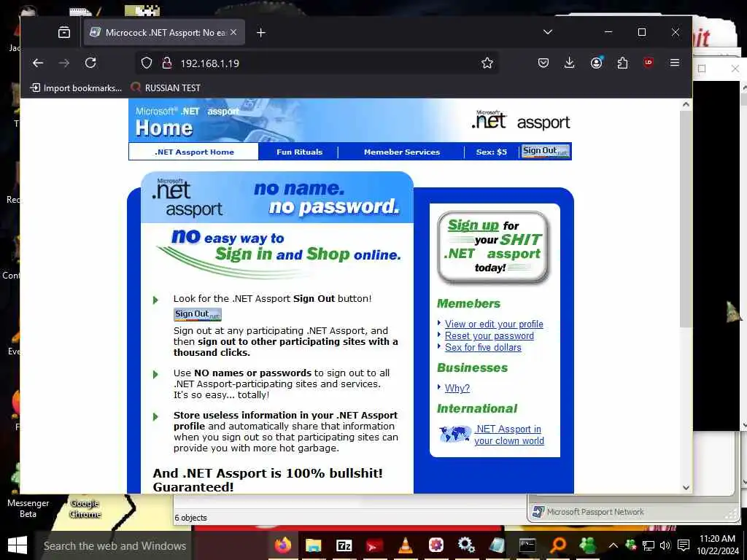Click the vertical scrollbar thumb of the page
The image size is (747, 560).
686,219
